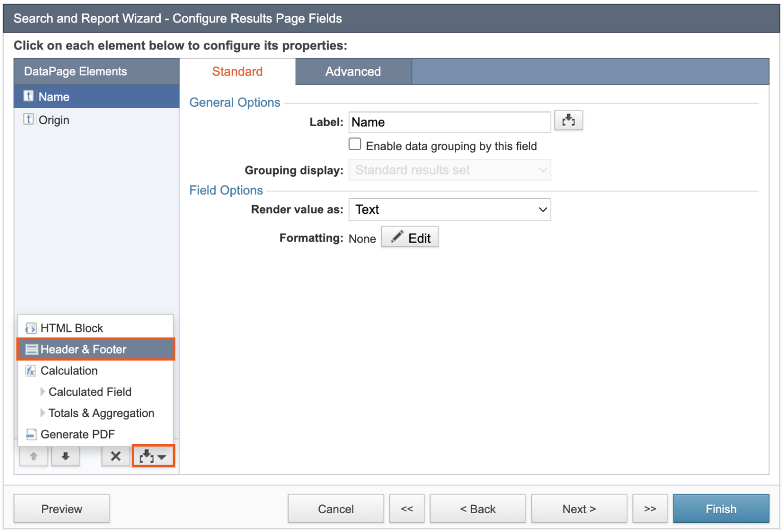Click the Edit button next to Formatting
Viewport: 784px width, 532px height.
tap(409, 236)
